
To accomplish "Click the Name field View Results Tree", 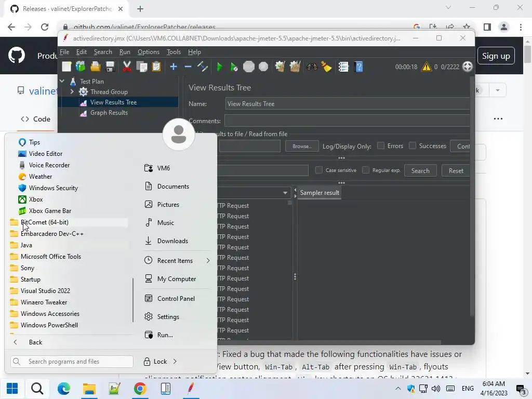I will [348, 104].
